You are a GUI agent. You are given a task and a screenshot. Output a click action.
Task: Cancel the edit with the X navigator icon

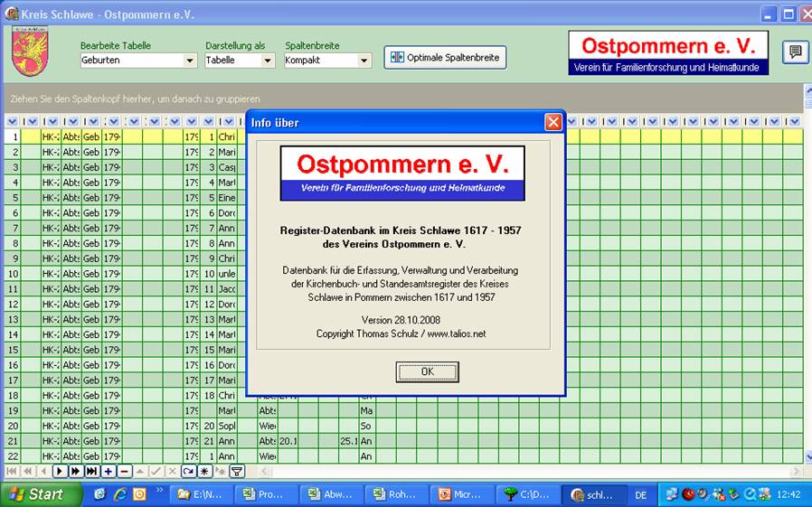[x=172, y=472]
